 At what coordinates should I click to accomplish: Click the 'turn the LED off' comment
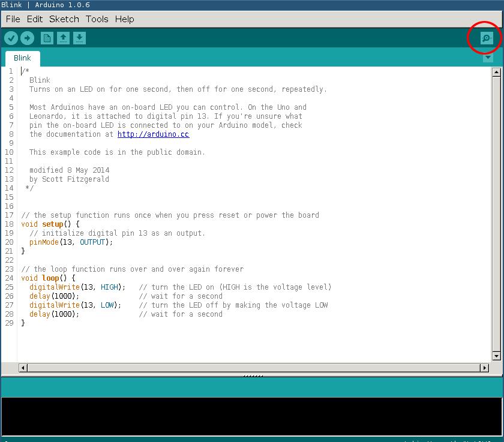(x=233, y=305)
